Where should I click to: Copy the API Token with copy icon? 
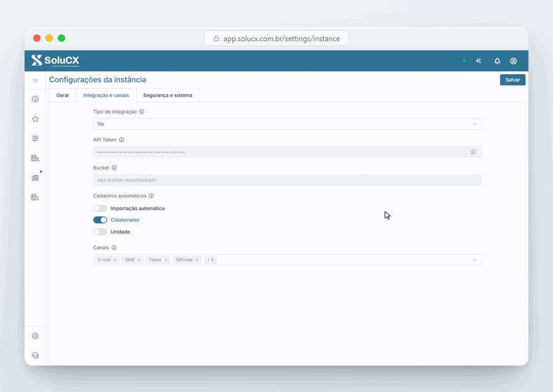[x=473, y=152]
